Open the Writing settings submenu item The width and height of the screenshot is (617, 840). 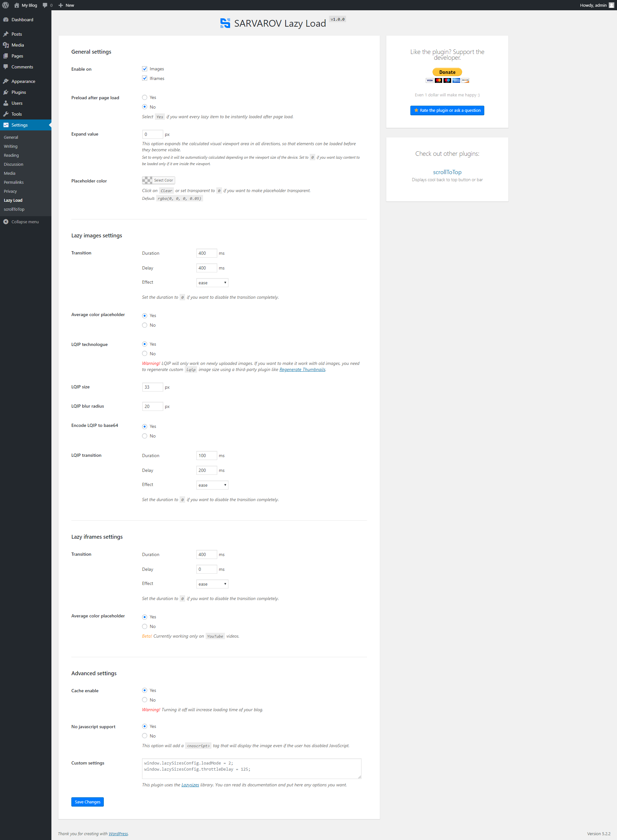click(x=11, y=146)
